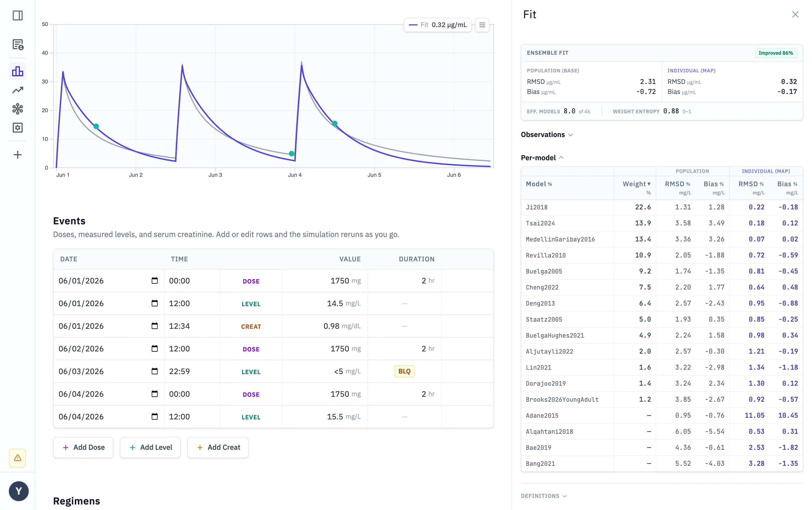Select the Staatz2005 model row
The height and width of the screenshot is (510, 812).
(661, 319)
